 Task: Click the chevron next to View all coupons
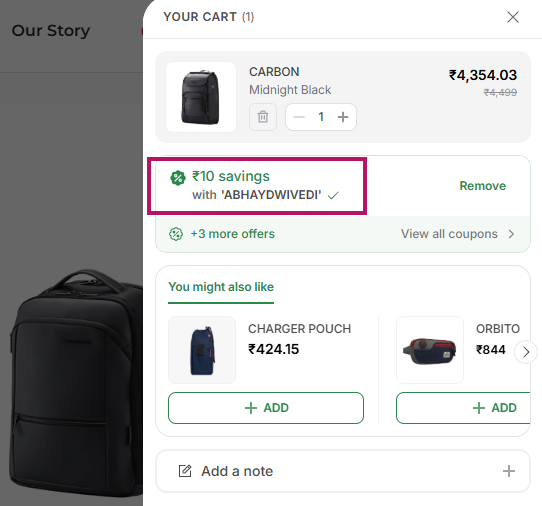coord(512,234)
